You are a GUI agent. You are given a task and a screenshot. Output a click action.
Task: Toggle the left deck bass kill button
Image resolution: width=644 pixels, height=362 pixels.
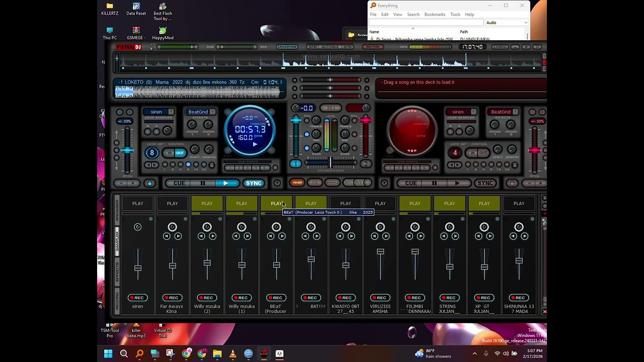pyautogui.click(x=306, y=148)
